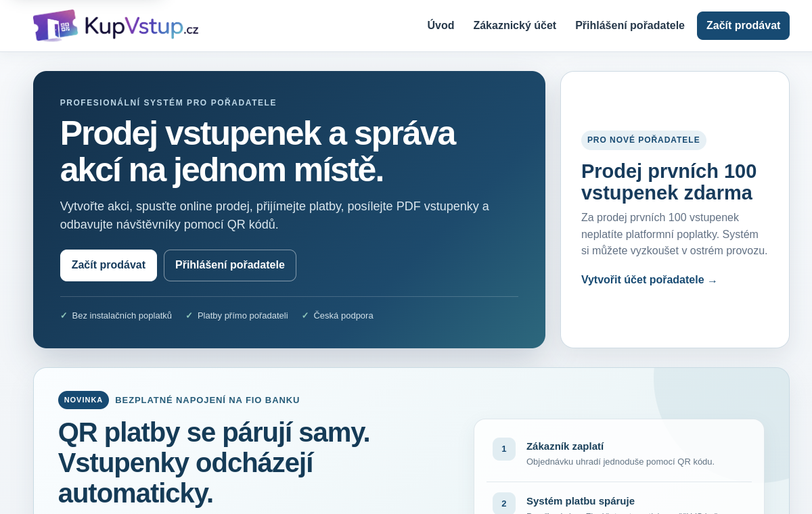This screenshot has height=514, width=812.
Task: Click the PRO NOVÉ POŘADATELE badge
Action: (x=644, y=140)
